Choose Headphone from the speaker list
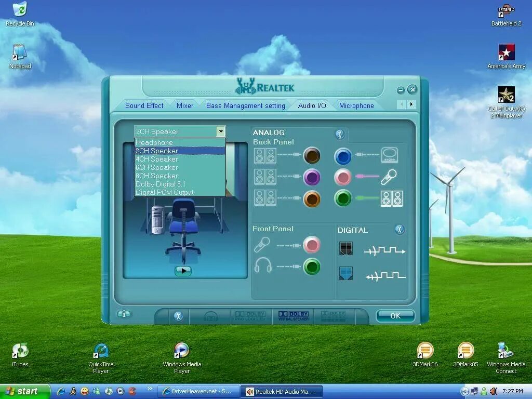 (x=180, y=142)
